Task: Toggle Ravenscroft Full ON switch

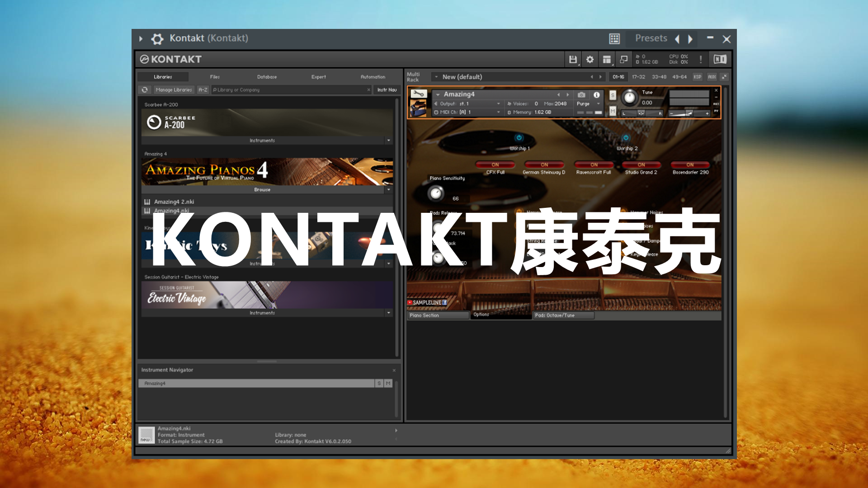Action: (594, 165)
